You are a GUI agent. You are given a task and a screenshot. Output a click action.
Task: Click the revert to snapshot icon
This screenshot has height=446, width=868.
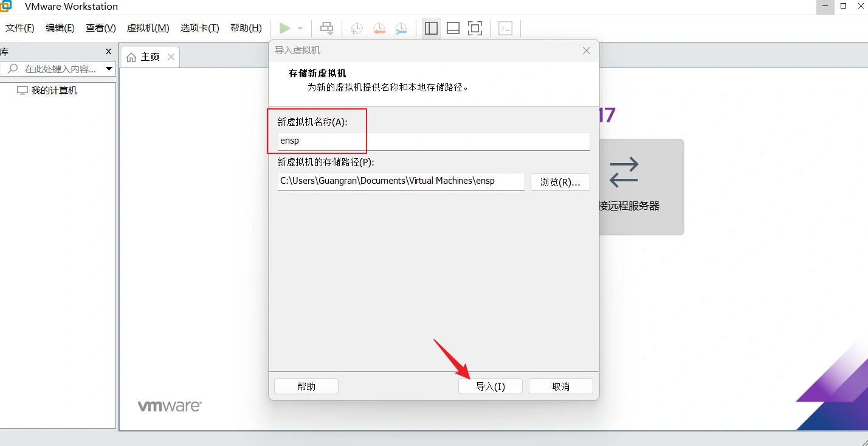(x=379, y=28)
